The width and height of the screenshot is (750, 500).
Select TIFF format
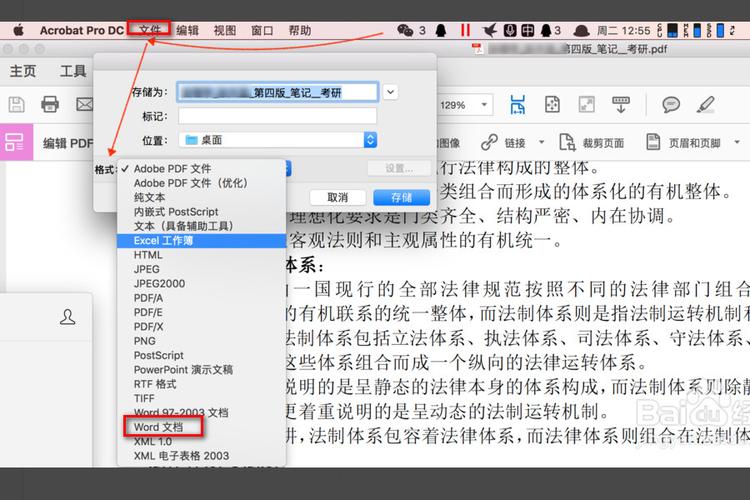201,399
